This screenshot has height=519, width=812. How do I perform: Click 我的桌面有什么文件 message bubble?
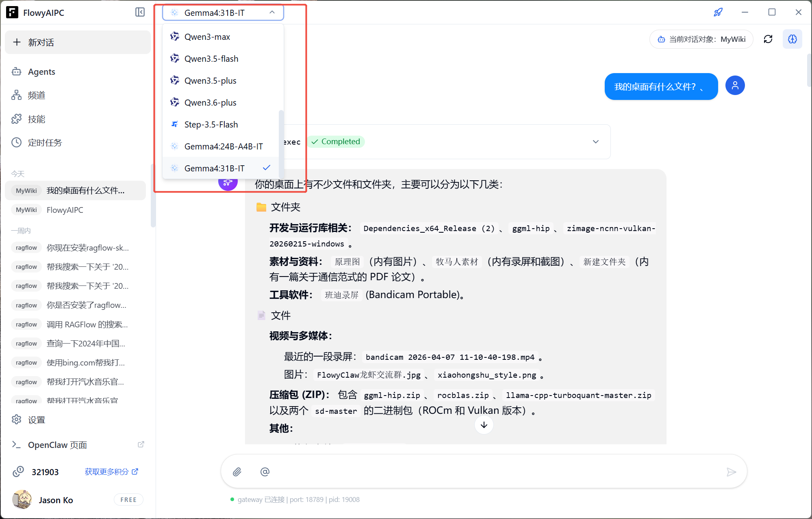(x=661, y=86)
